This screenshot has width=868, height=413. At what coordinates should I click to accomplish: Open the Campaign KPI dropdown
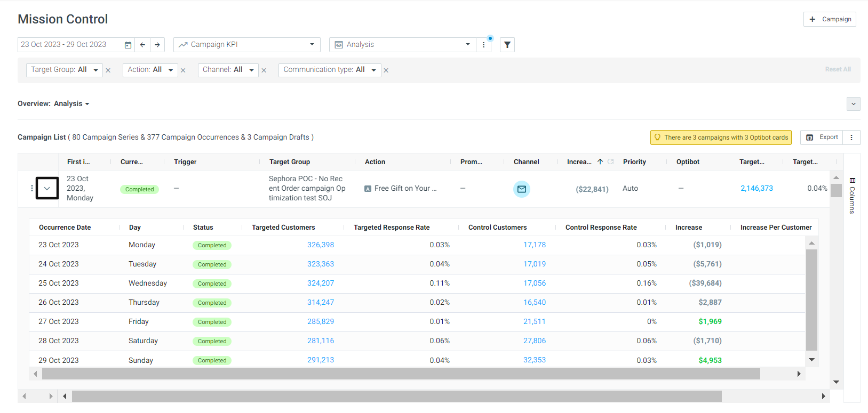click(x=247, y=45)
